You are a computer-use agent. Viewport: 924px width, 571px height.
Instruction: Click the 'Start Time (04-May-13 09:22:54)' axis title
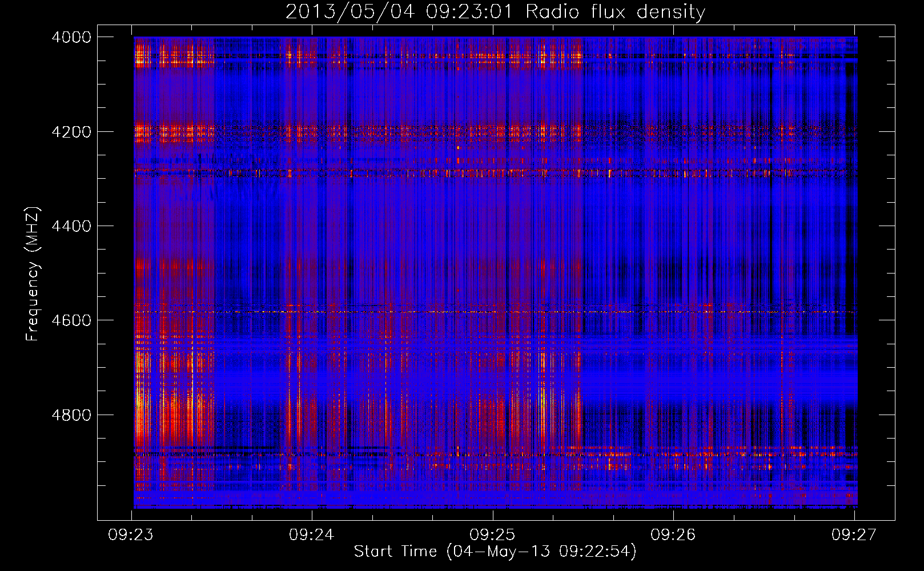(495, 552)
